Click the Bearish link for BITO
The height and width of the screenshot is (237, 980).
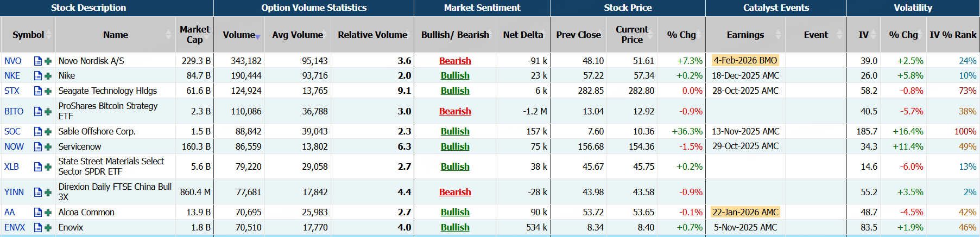point(455,112)
